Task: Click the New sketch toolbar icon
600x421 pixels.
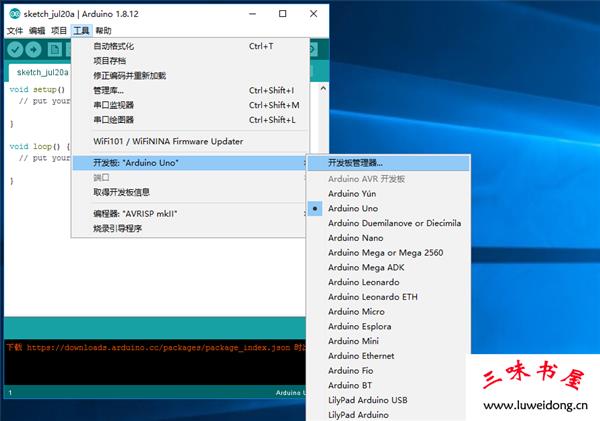Action: click(x=54, y=50)
